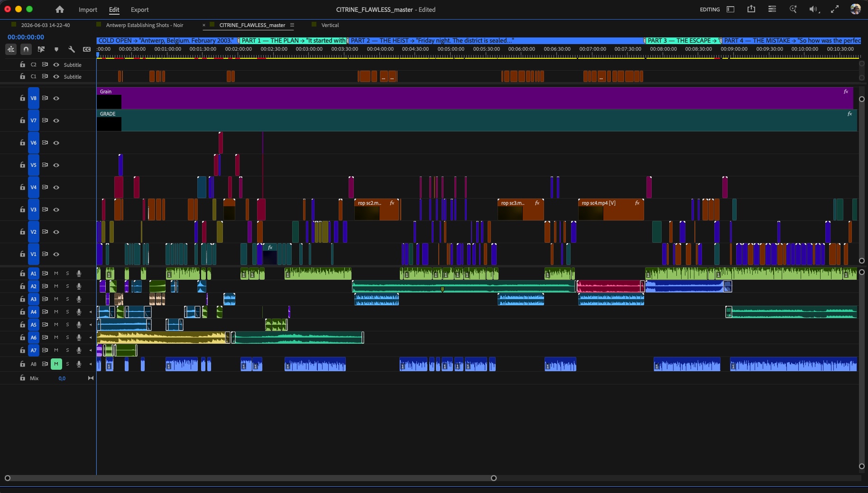868x493 pixels.
Task: Solo track A4 with its S button
Action: coord(68,312)
